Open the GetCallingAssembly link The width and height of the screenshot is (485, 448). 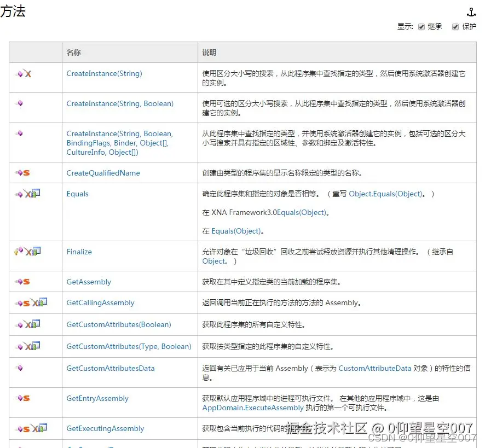click(x=101, y=302)
